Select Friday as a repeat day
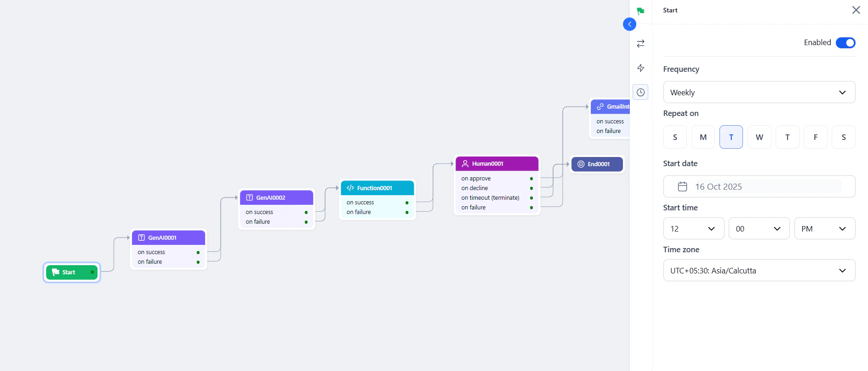Image resolution: width=868 pixels, height=371 pixels. point(815,137)
